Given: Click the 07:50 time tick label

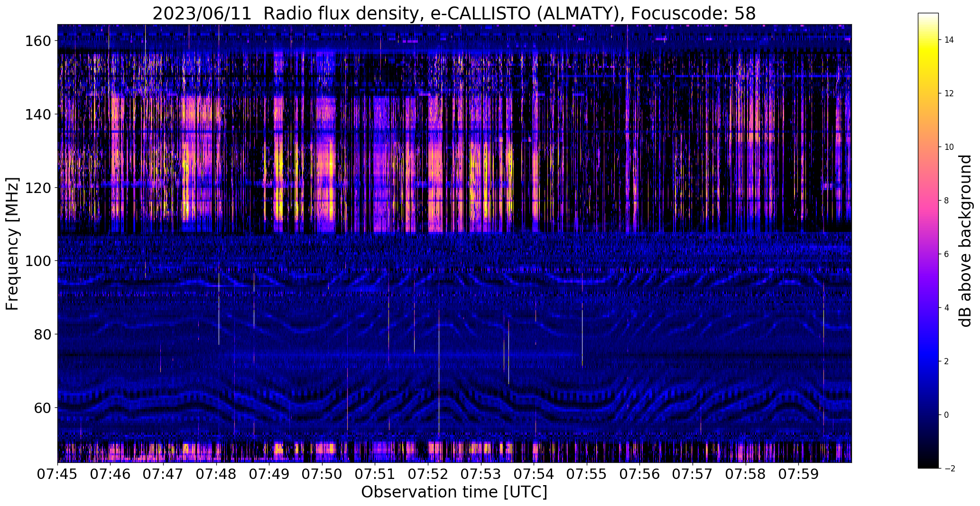Looking at the screenshot, I should (x=322, y=474).
